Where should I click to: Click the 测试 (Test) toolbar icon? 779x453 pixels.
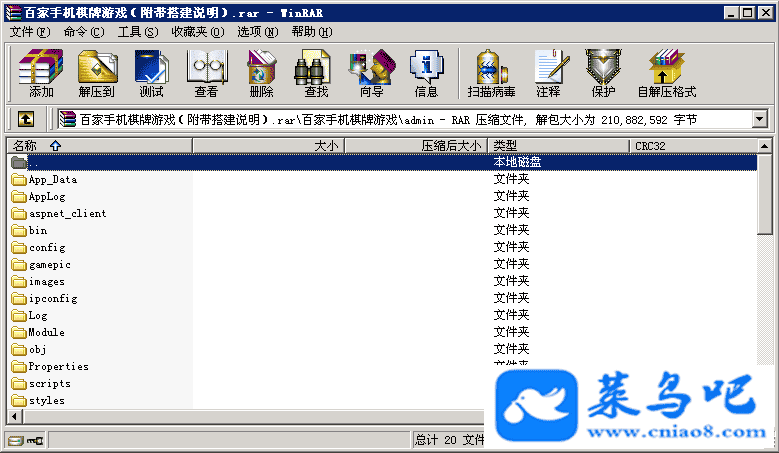152,73
